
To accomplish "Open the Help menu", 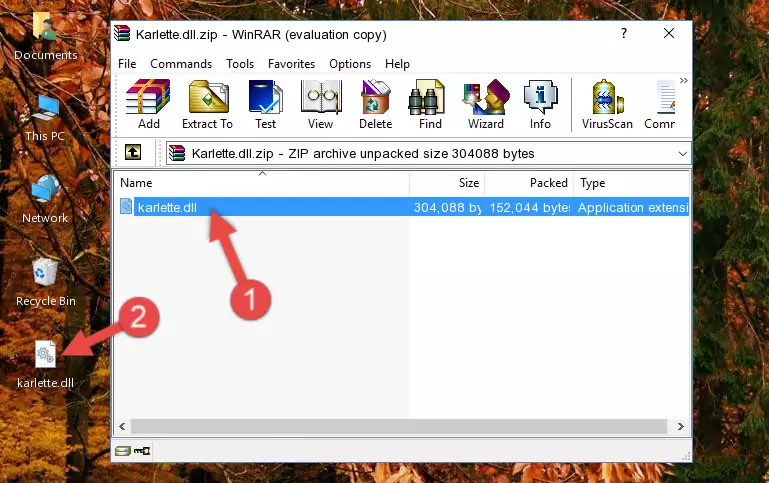I will click(x=397, y=64).
